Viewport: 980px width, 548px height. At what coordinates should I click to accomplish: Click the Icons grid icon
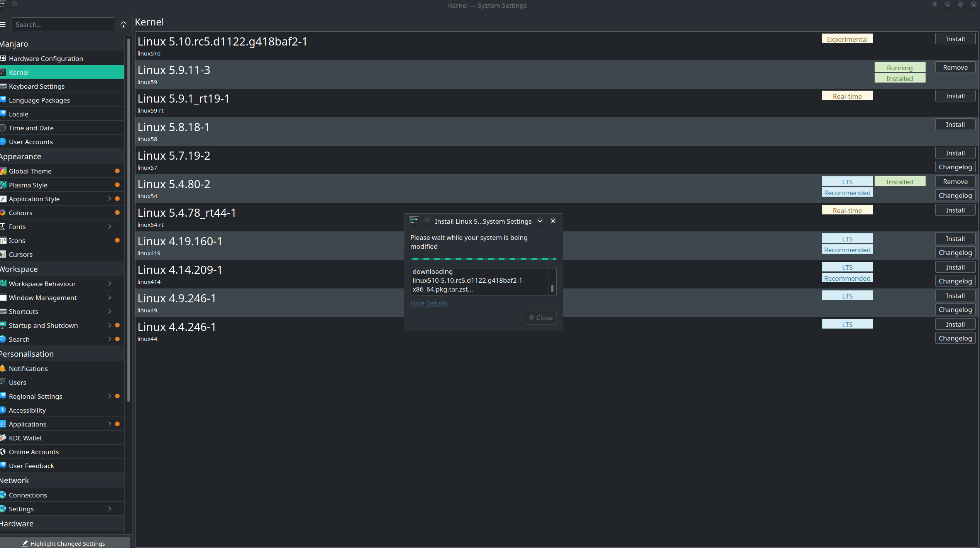click(x=3, y=241)
